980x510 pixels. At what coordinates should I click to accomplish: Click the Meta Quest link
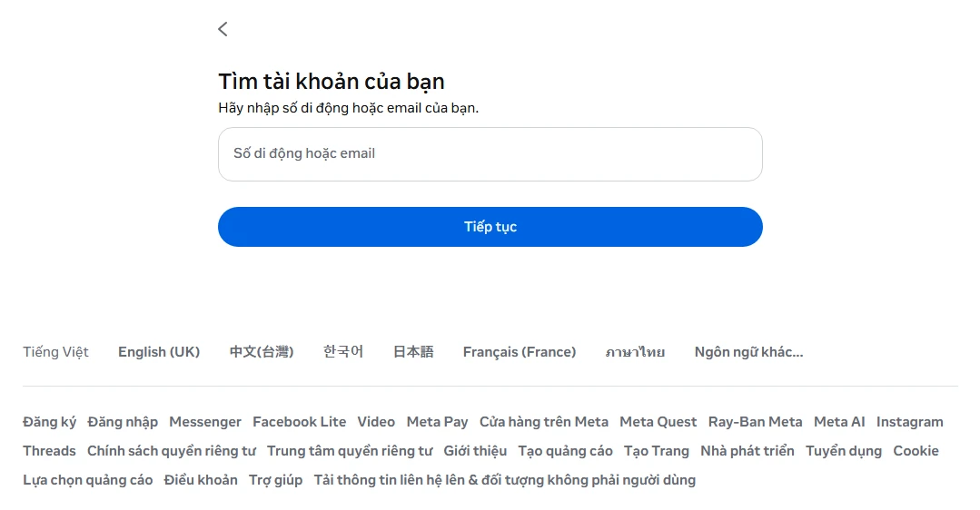[658, 422]
